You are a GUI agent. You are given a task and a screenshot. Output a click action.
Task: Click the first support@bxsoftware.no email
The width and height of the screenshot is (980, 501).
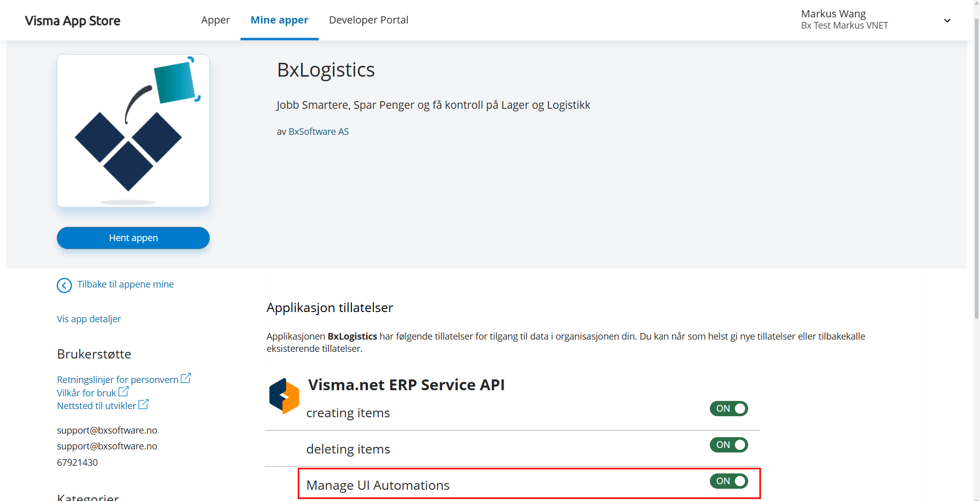[107, 431]
